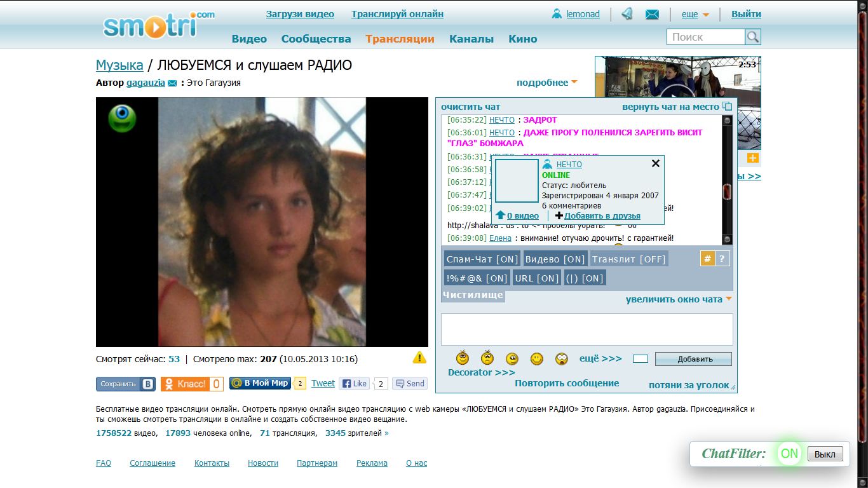
Task: Click the Добавить send button
Action: click(693, 359)
